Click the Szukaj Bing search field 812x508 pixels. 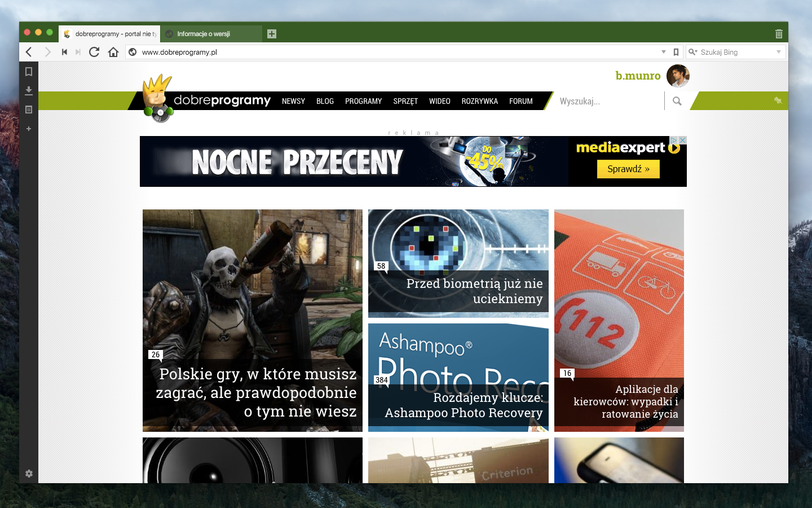pyautogui.click(x=736, y=52)
